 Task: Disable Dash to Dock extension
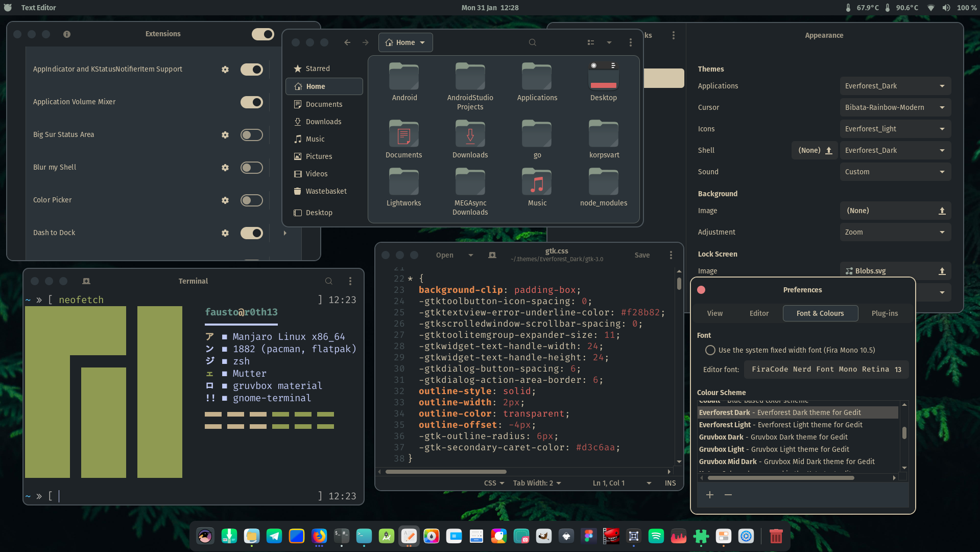(x=252, y=233)
